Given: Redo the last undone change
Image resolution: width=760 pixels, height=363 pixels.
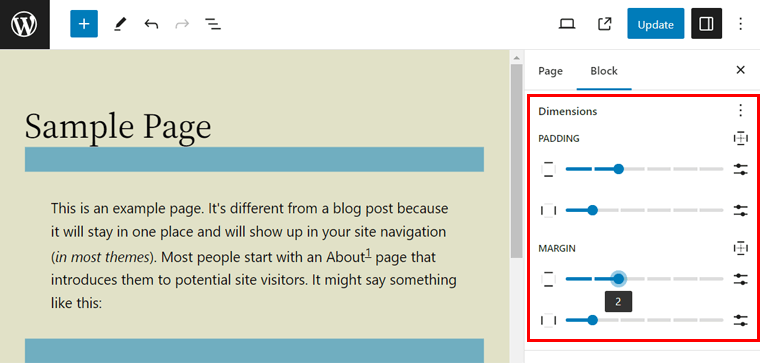Looking at the screenshot, I should pyautogui.click(x=182, y=24).
